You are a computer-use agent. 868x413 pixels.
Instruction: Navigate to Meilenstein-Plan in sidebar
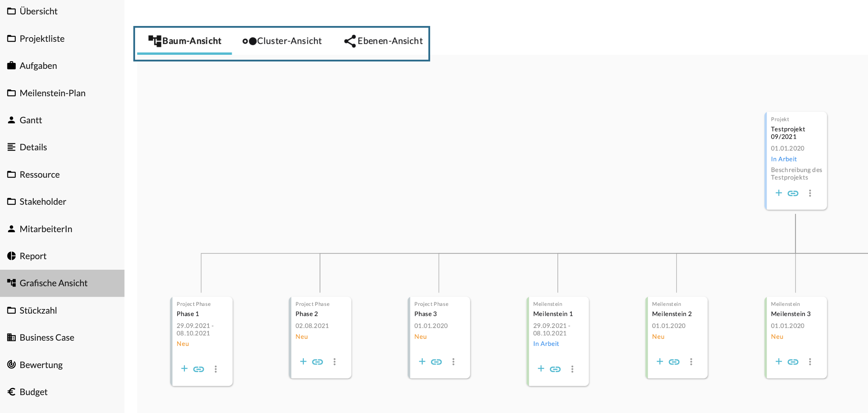point(52,93)
